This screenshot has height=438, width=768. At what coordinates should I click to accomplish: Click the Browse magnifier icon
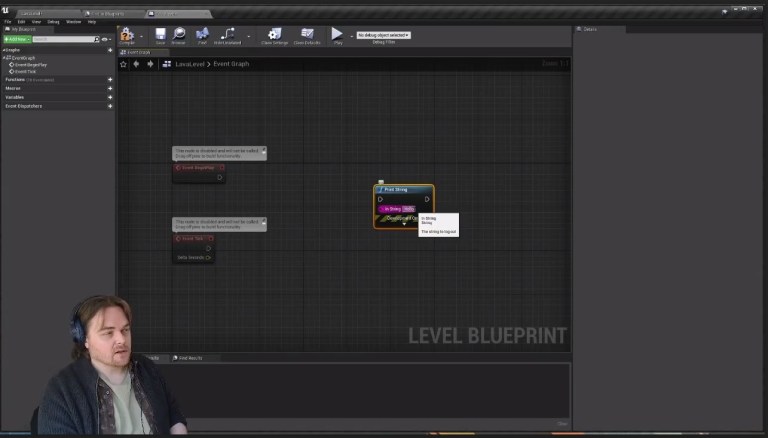[179, 34]
